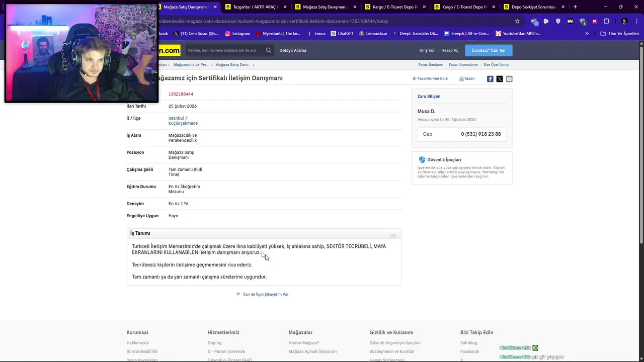Open the Myinstants bookmark
Screen dimensions: 644x362
(x=278, y=34)
